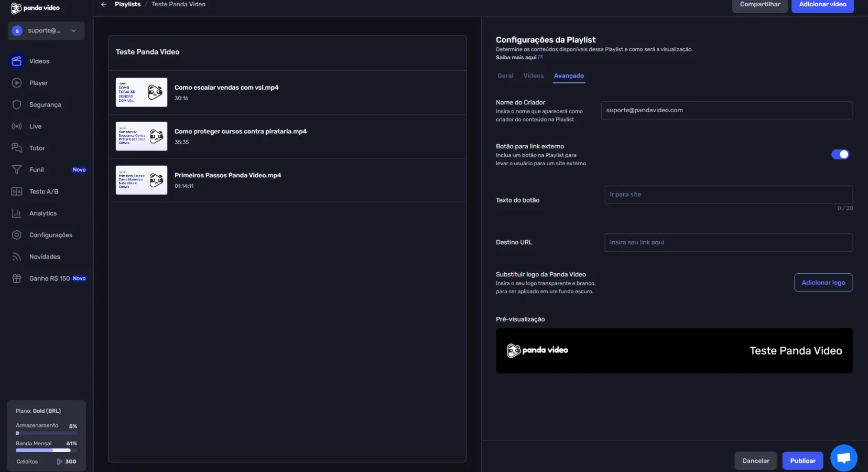
Task: Disable the Botão para link externo toggle
Action: click(x=840, y=154)
